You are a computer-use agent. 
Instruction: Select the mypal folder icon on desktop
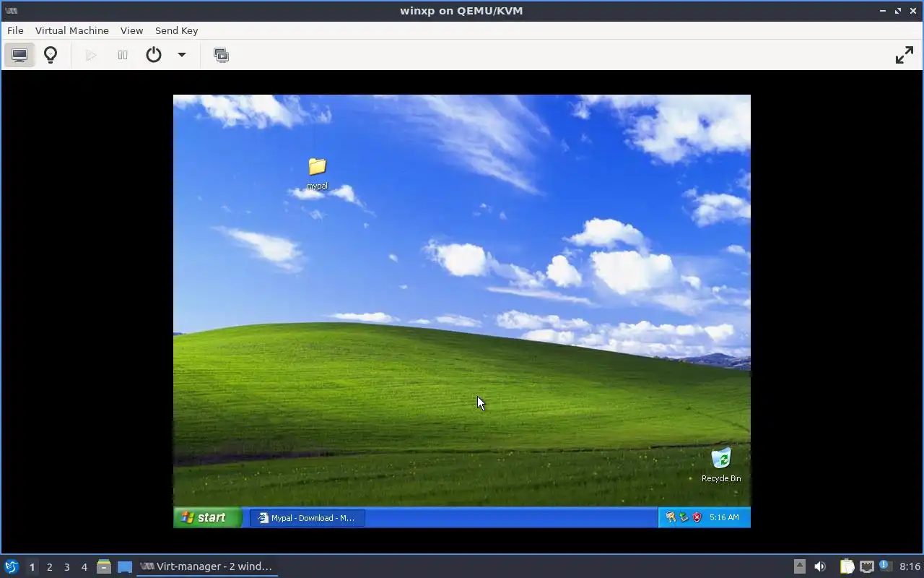(317, 167)
